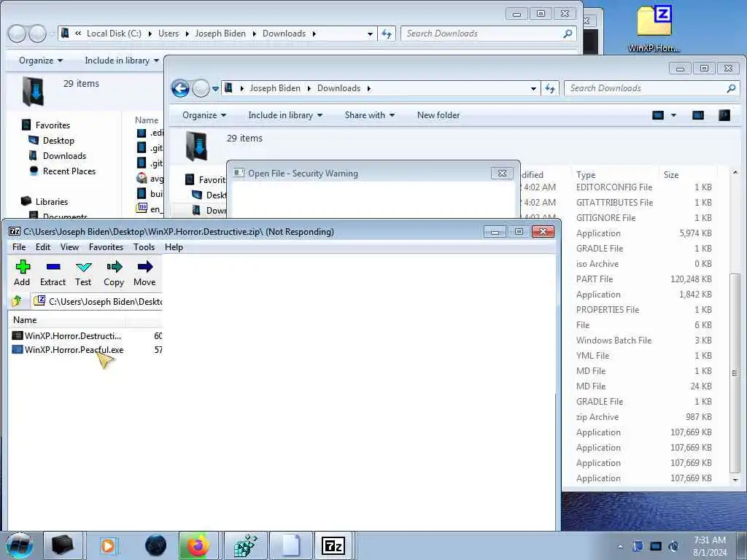The width and height of the screenshot is (747, 560).
Task: Toggle the preview pane icon
Action: click(x=698, y=115)
